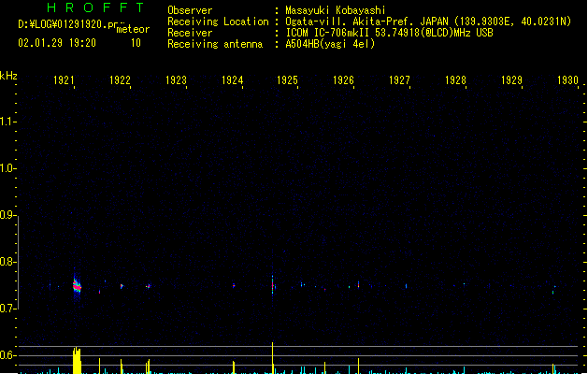This screenshot has width=588, height=374.
Task: Click the tall yellow power bar near 1921
Action: tap(77, 361)
